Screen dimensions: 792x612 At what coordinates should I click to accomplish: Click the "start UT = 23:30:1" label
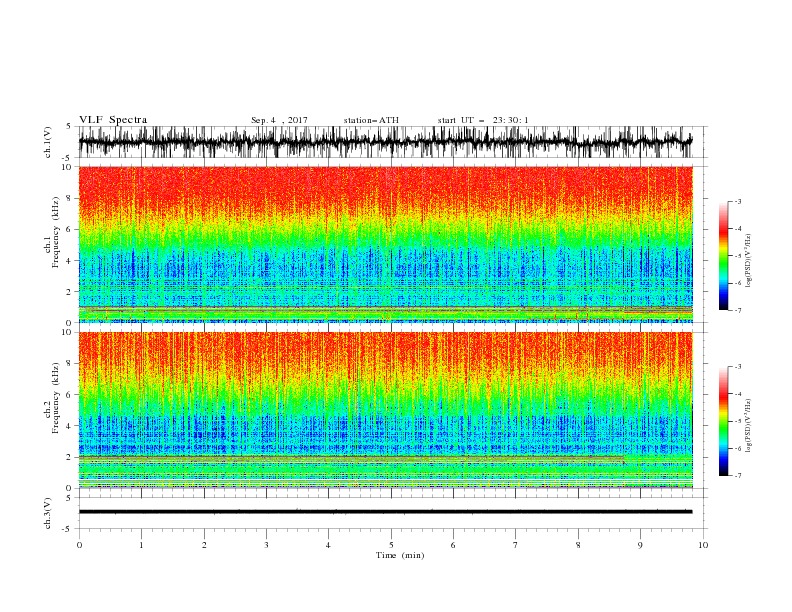click(483, 120)
